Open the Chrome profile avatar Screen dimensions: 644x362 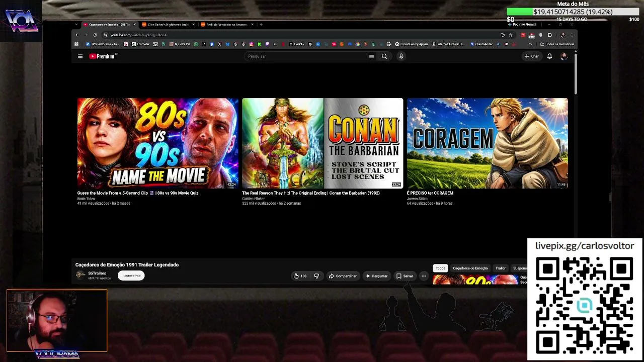tap(562, 35)
